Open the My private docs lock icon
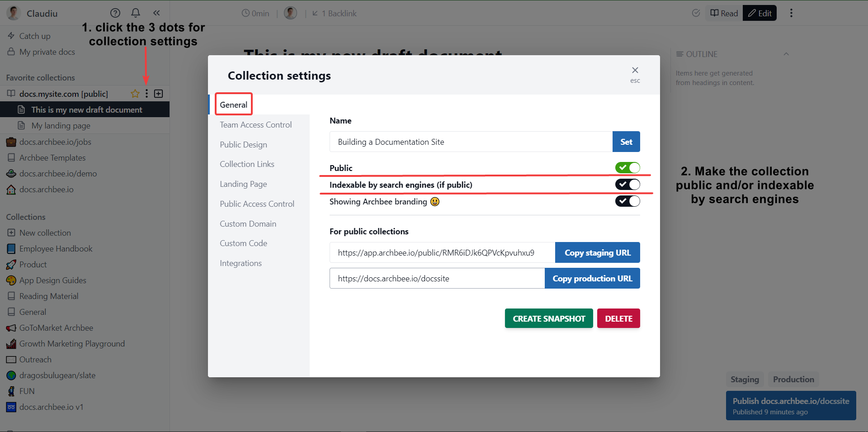Screen dimensions: 868x432 pyautogui.click(x=11, y=52)
